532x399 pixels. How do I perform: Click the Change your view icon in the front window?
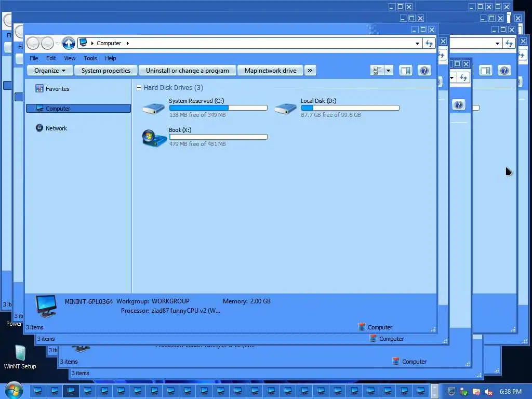pos(377,71)
